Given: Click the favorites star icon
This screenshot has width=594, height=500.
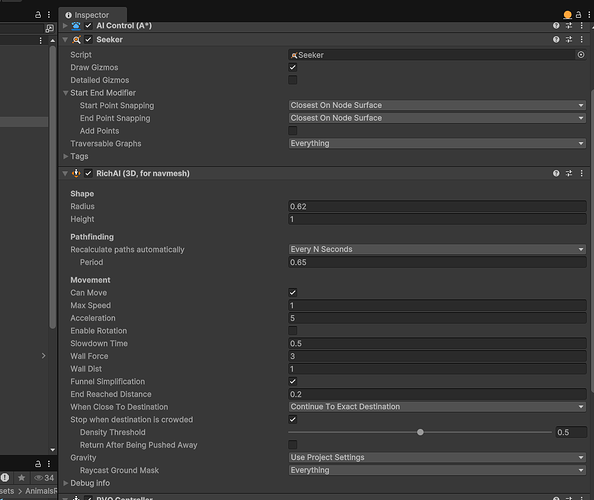Looking at the screenshot, I should tap(22, 478).
